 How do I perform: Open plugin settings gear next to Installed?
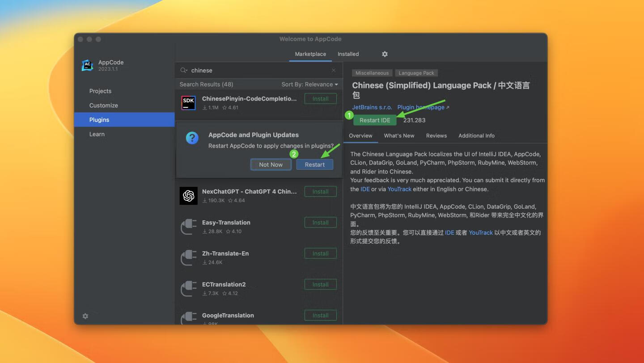385,54
